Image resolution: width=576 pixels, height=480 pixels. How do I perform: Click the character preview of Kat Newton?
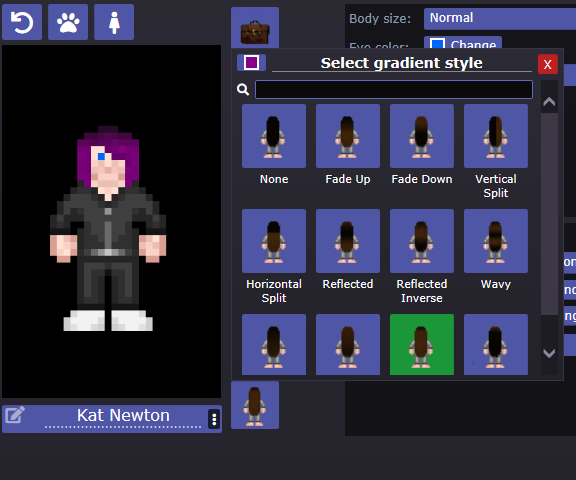click(x=112, y=221)
